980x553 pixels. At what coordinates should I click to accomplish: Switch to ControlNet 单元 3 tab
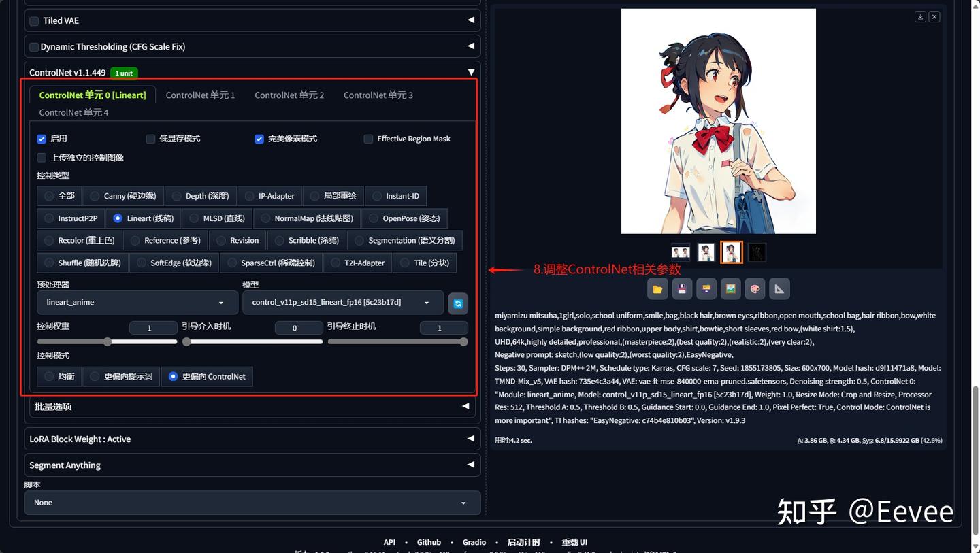(x=378, y=95)
